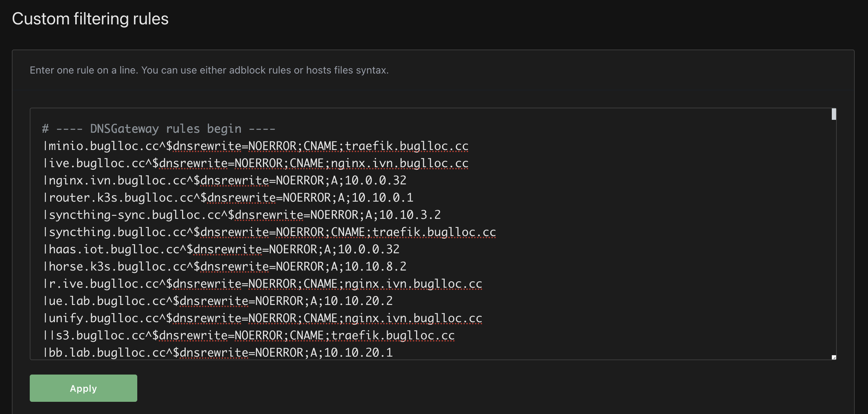Viewport: 868px width, 414px height.
Task: Click the syncthing-sync.buglloc.cc rule line
Action: coord(242,215)
